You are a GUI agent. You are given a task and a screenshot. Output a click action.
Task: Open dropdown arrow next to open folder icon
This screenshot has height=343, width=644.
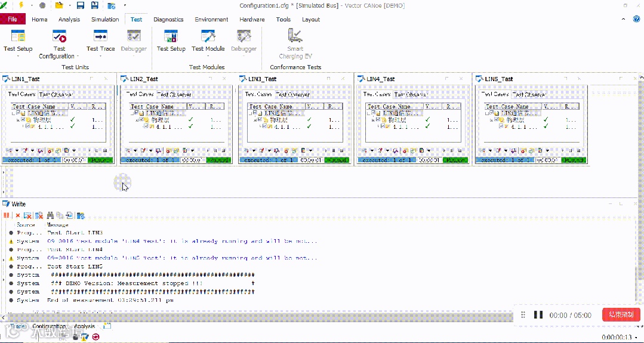[x=70, y=6]
